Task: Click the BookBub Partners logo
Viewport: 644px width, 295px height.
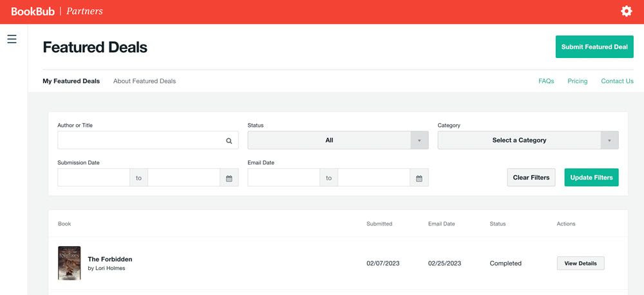Action: (x=57, y=12)
